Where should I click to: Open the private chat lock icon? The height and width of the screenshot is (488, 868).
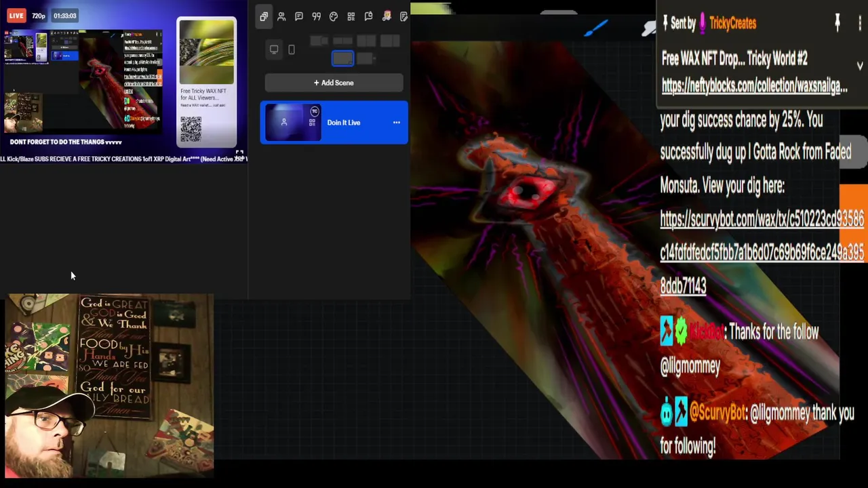coord(369,16)
